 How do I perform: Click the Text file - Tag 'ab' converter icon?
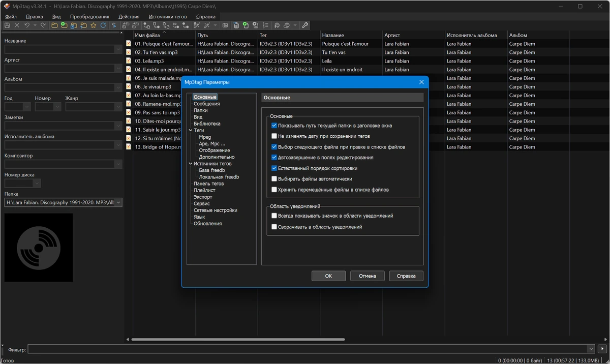coord(176,25)
